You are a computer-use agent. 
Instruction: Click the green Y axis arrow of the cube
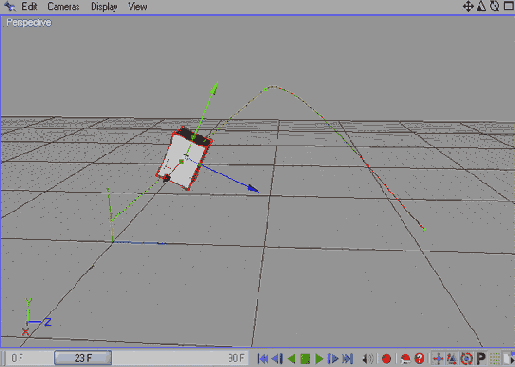(215, 87)
